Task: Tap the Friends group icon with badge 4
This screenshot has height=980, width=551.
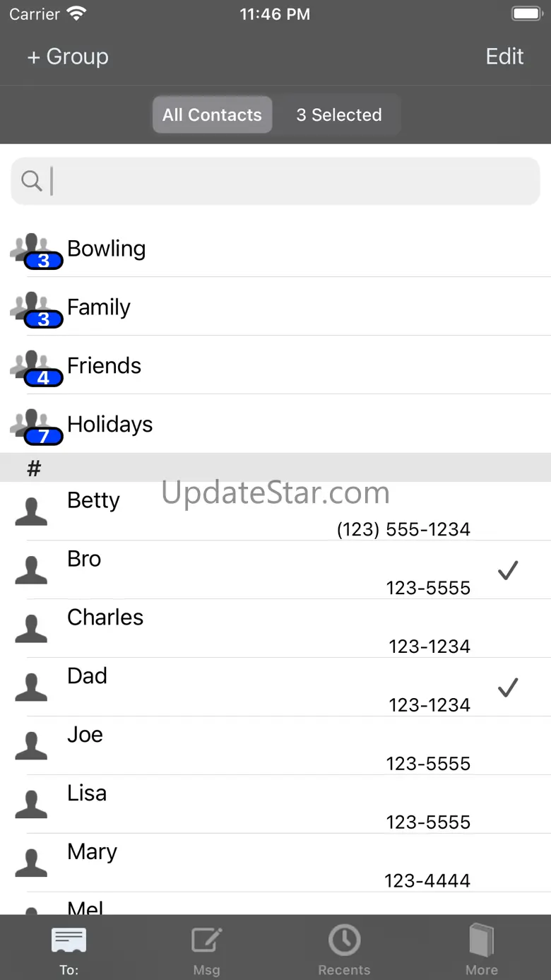Action: pos(37,369)
